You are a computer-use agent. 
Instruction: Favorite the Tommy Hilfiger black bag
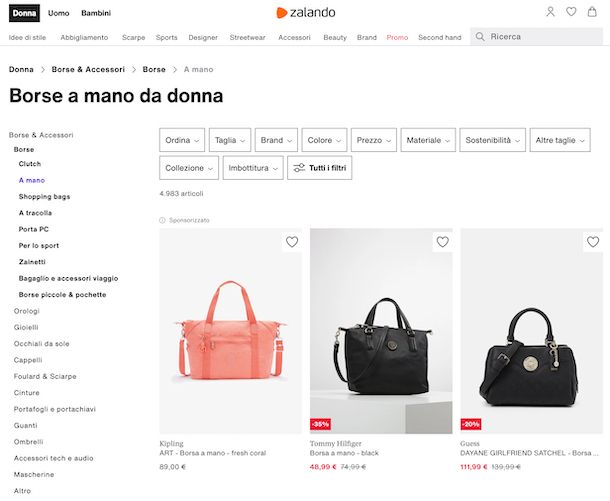coord(442,242)
